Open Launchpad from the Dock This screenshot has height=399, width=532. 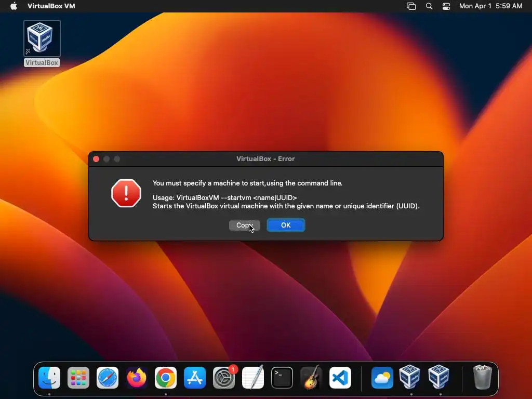point(78,378)
